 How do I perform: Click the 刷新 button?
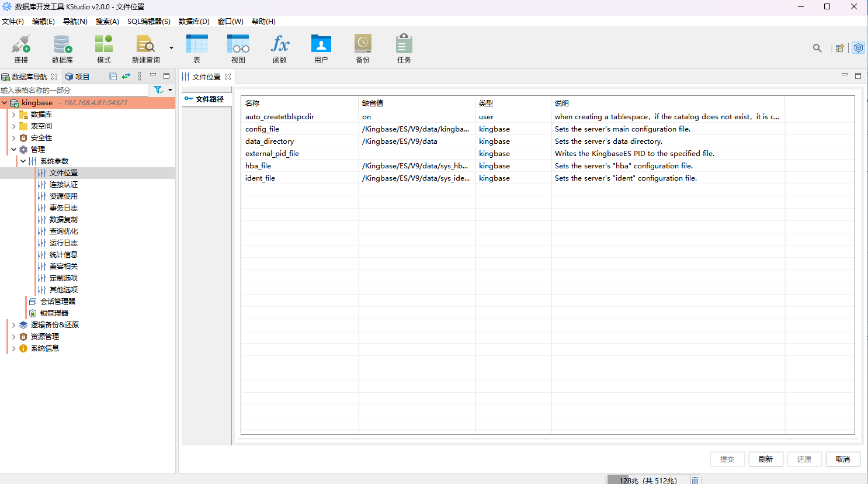click(765, 459)
